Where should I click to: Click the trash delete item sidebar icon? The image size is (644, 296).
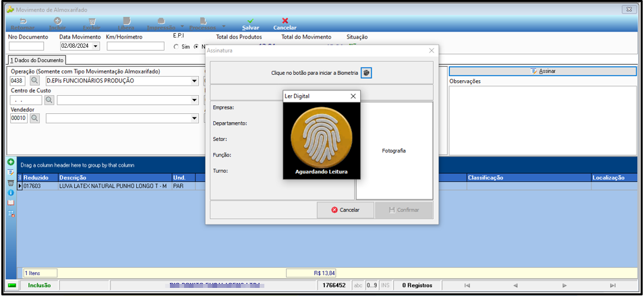(x=11, y=183)
